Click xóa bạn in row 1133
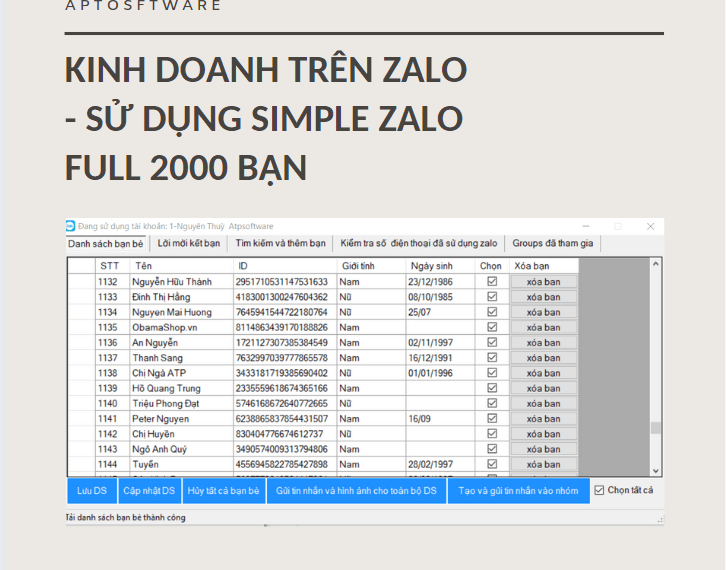 544,297
